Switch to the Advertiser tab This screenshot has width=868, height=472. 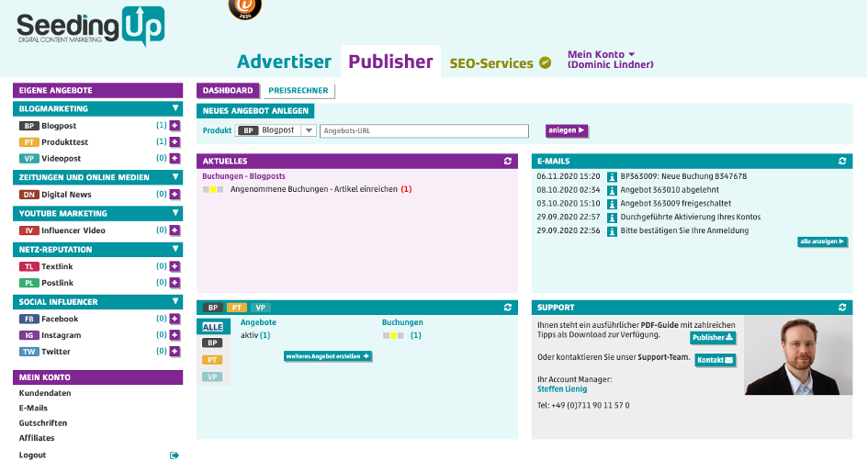284,62
